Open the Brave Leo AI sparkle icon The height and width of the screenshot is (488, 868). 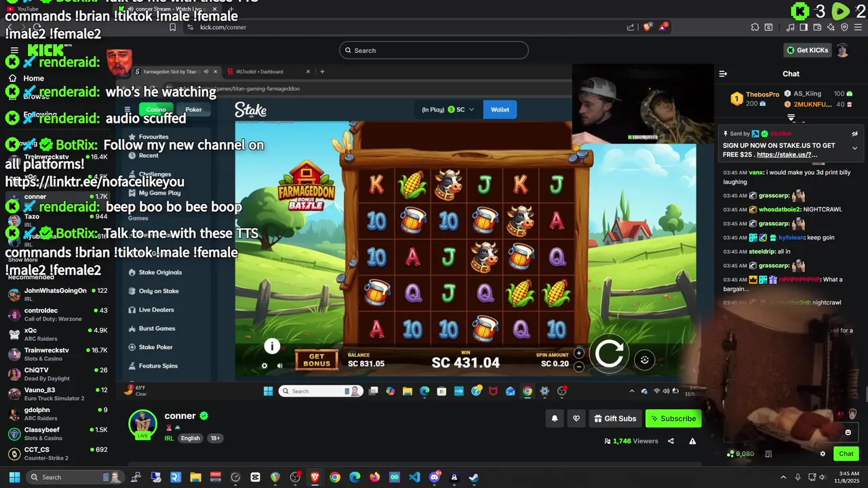click(831, 27)
